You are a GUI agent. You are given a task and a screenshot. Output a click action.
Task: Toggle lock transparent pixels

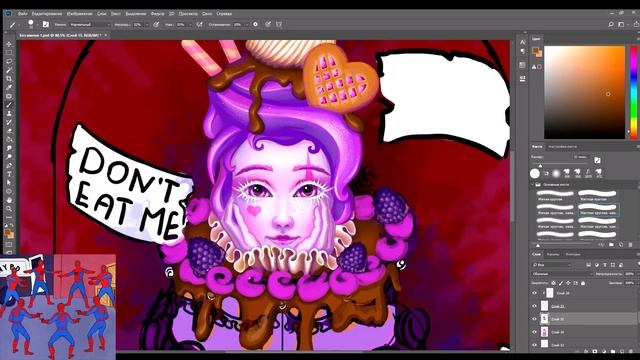553,283
